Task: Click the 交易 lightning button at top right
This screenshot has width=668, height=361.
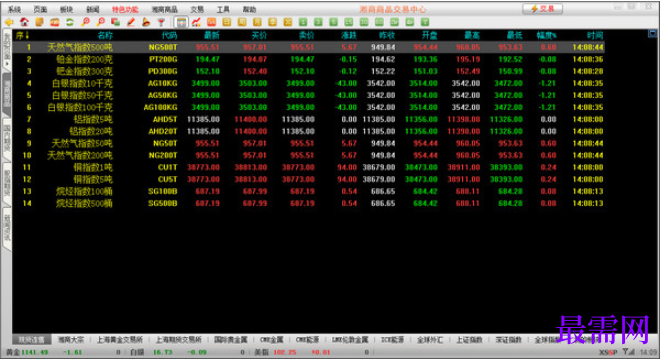Action: pos(542,9)
